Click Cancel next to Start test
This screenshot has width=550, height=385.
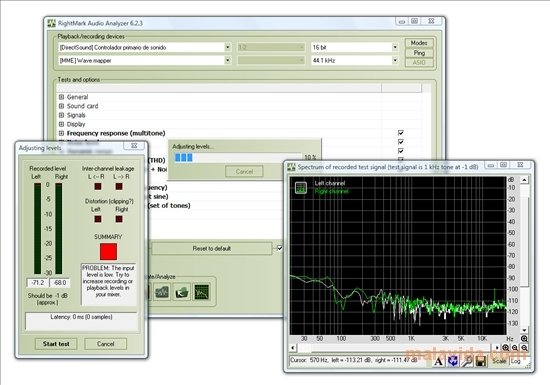(x=106, y=344)
